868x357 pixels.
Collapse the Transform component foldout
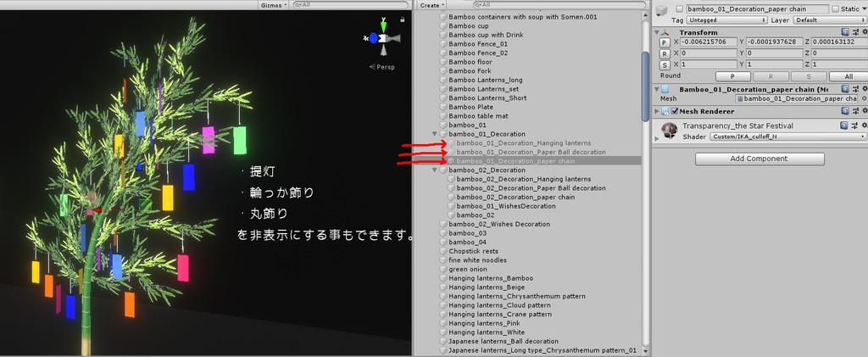657,33
